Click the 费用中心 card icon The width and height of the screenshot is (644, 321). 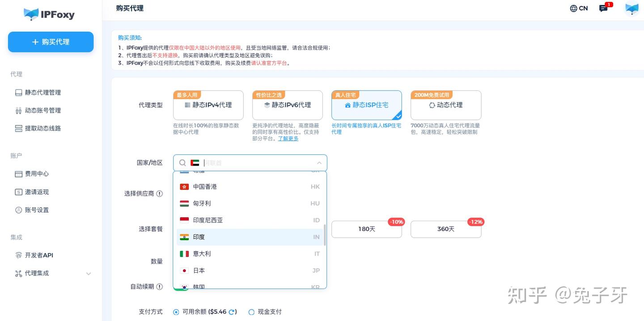click(18, 174)
